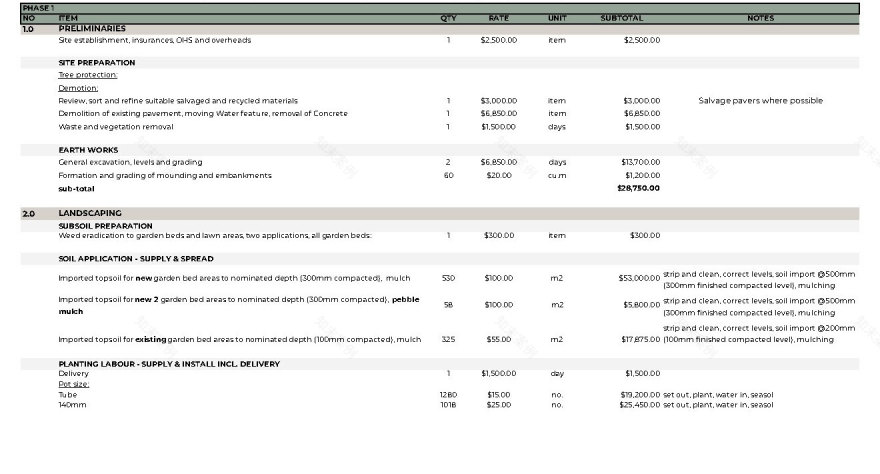The width and height of the screenshot is (880, 474).
Task: Click the PRELIMINARIES section heading
Action: pos(92,29)
